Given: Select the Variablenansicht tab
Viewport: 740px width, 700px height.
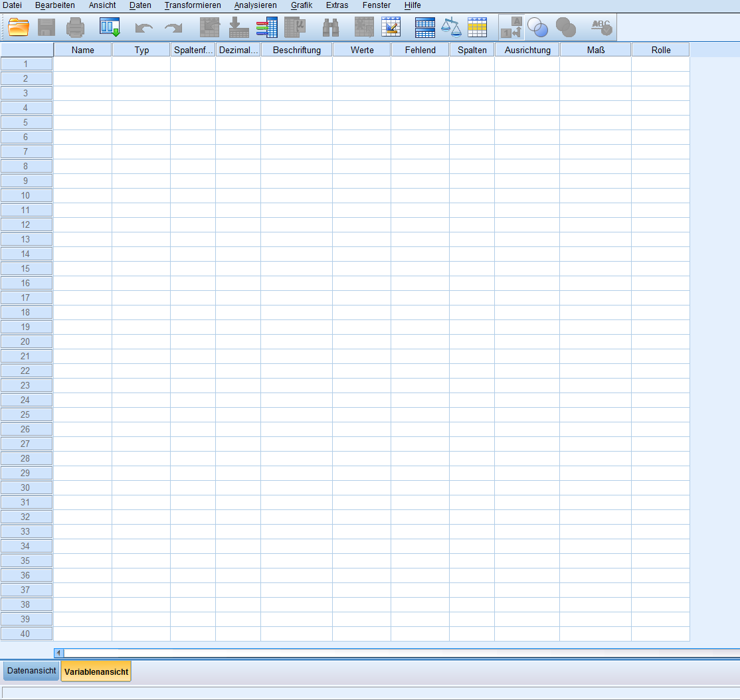Looking at the screenshot, I should pyautogui.click(x=96, y=671).
